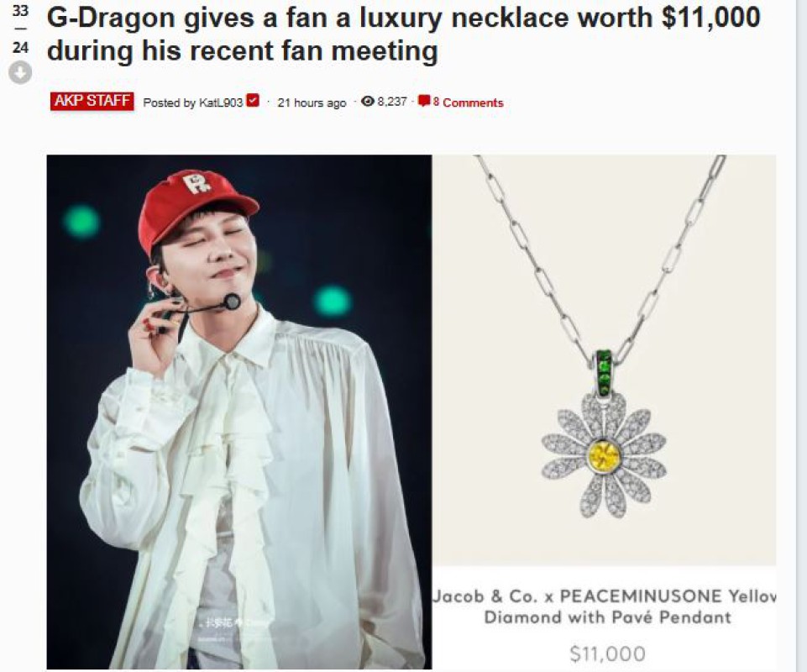This screenshot has height=672, width=807.
Task: Click the 8,237 view count
Action: [392, 102]
